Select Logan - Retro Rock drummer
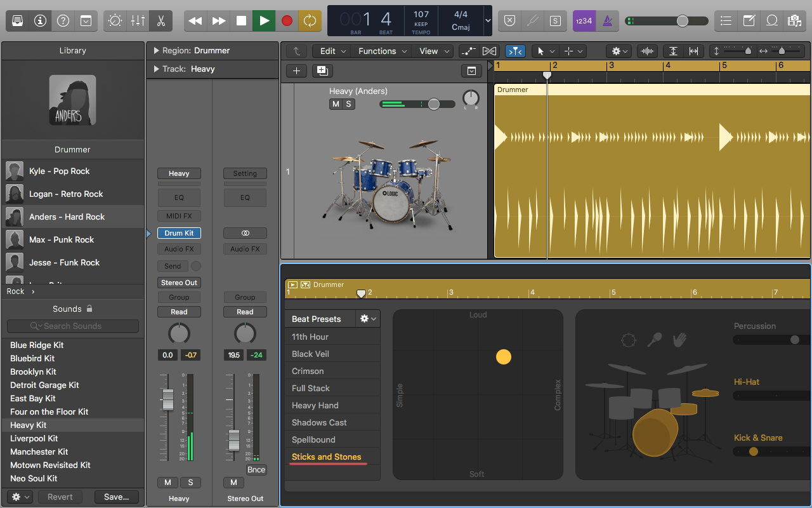Image resolution: width=812 pixels, height=508 pixels. click(x=73, y=194)
